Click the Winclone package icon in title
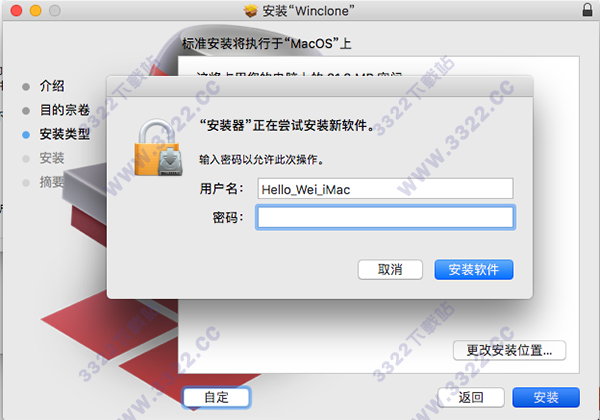Viewport: 600px width, 420px height. [x=251, y=11]
